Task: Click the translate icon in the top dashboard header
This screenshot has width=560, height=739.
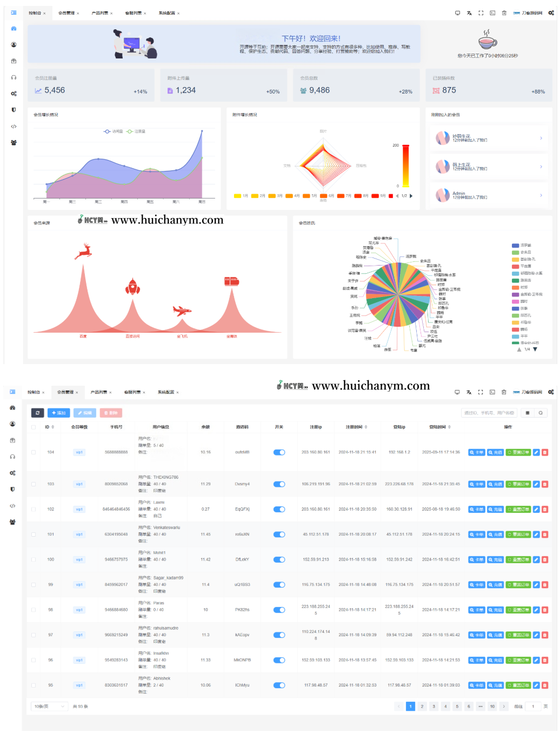Action: (469, 13)
